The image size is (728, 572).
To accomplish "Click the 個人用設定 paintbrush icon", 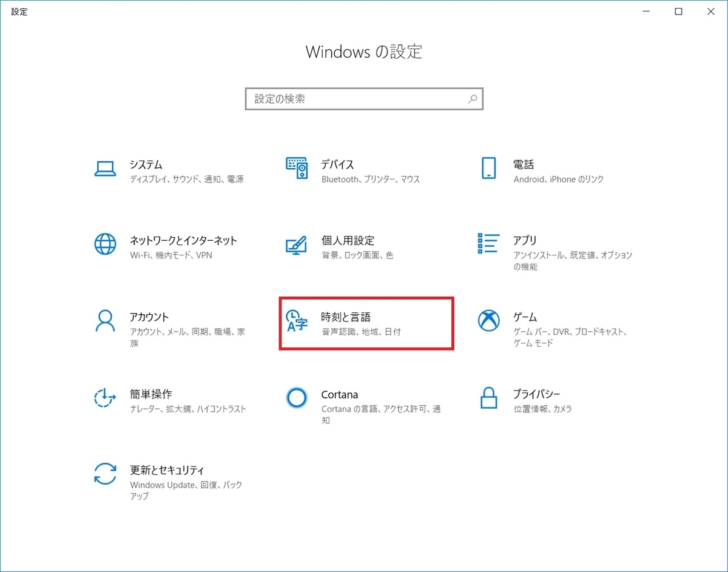I will pos(297,244).
